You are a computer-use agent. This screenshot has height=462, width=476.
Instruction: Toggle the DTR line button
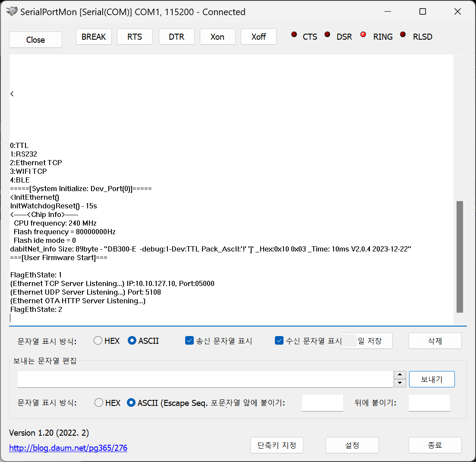point(177,37)
